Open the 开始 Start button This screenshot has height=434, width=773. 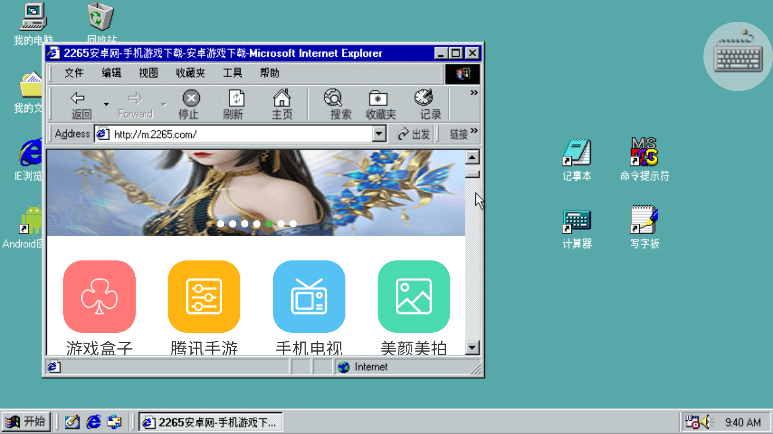pos(27,422)
